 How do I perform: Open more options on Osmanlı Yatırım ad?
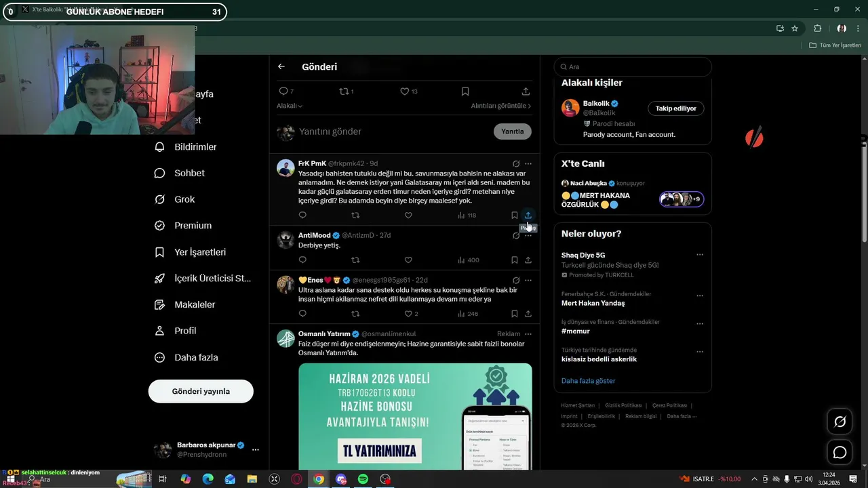(528, 333)
